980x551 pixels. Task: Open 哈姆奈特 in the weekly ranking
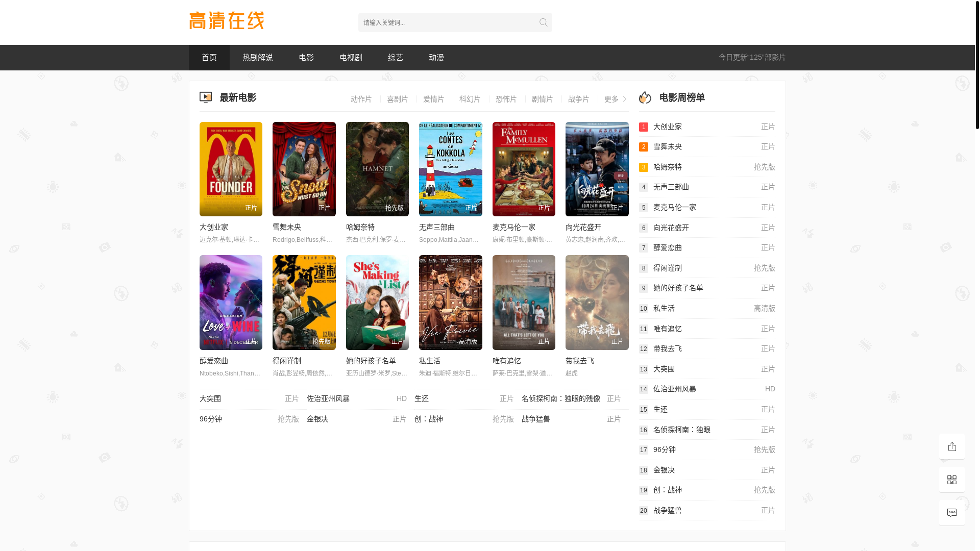point(667,167)
